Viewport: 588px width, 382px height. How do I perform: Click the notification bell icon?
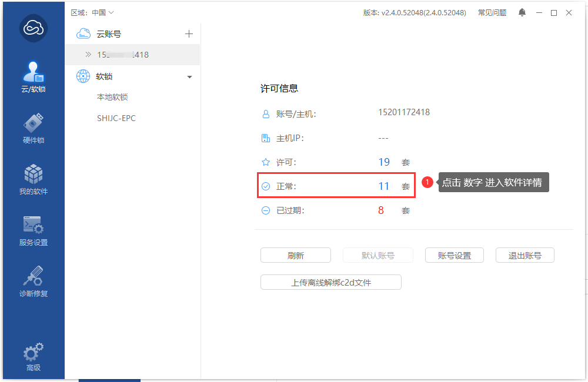click(522, 12)
